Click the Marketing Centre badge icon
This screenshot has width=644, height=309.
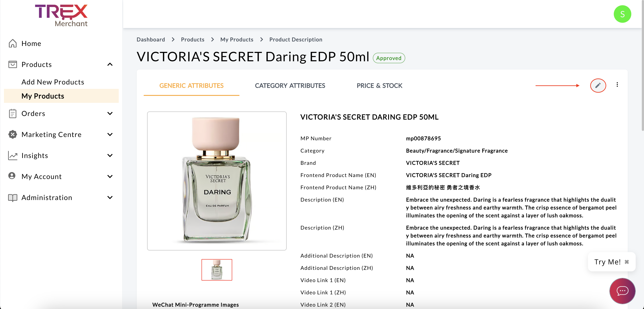click(x=12, y=134)
